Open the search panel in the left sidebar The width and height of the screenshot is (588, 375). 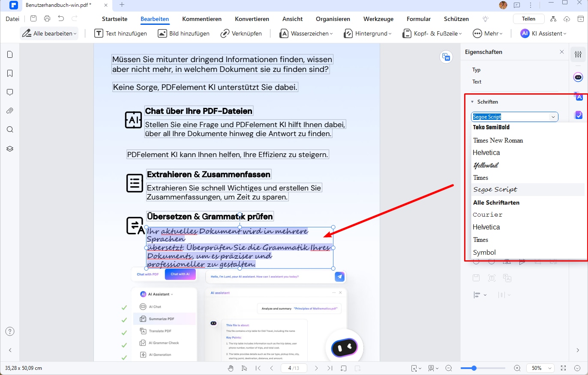[10, 130]
